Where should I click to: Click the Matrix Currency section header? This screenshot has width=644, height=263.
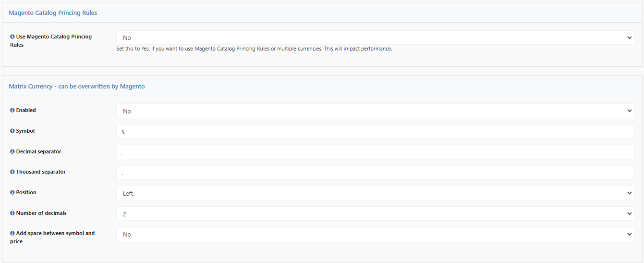(x=77, y=87)
